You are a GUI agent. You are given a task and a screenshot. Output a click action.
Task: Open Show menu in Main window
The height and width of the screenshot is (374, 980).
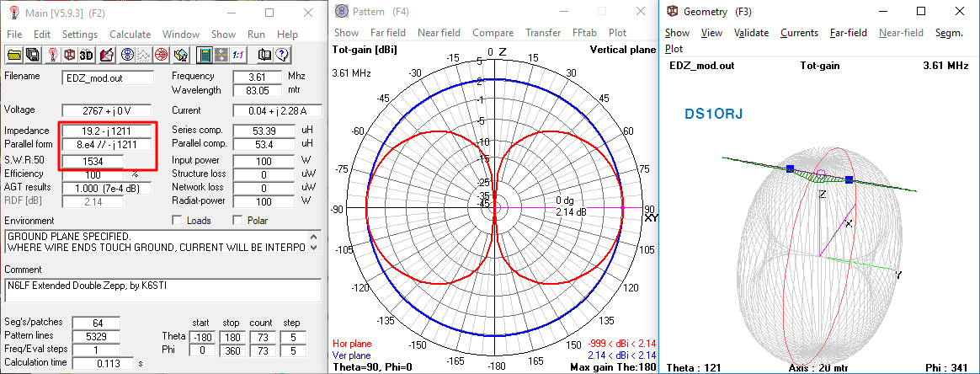point(223,35)
